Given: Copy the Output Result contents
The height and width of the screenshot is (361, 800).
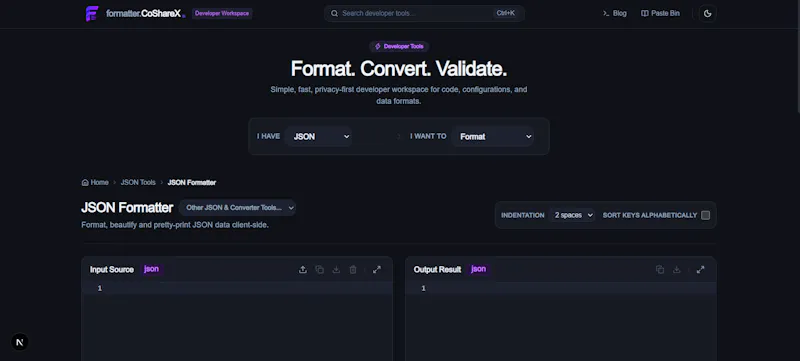Looking at the screenshot, I should point(660,270).
